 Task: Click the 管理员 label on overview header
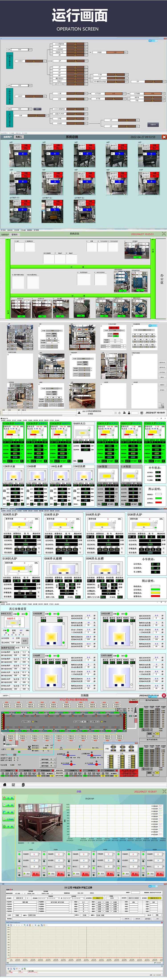(14, 235)
